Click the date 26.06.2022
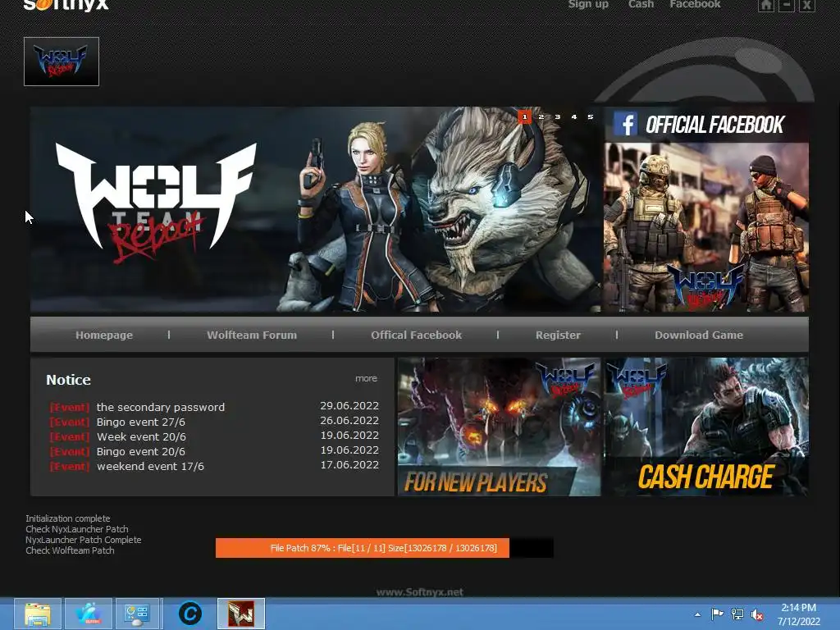This screenshot has width=840, height=630. [x=349, y=421]
